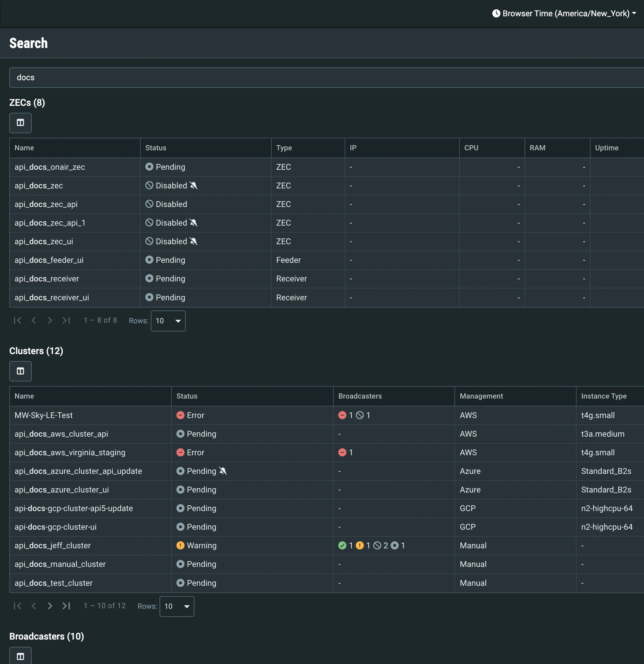Screen dimensions: 644x664
Task: Open the api_docs_manual_cluster entry
Action: 60,564
